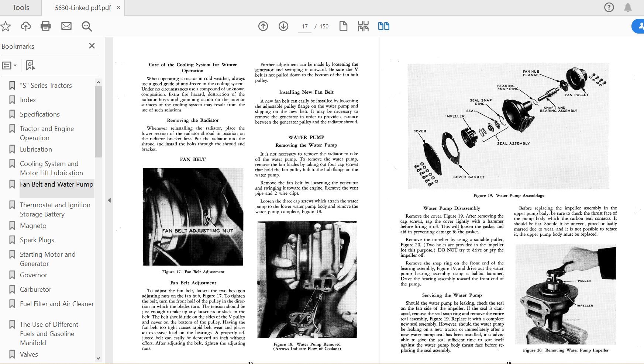This screenshot has width=644, height=364.
Task: Click the FAN BELT section heading
Action: point(193,159)
